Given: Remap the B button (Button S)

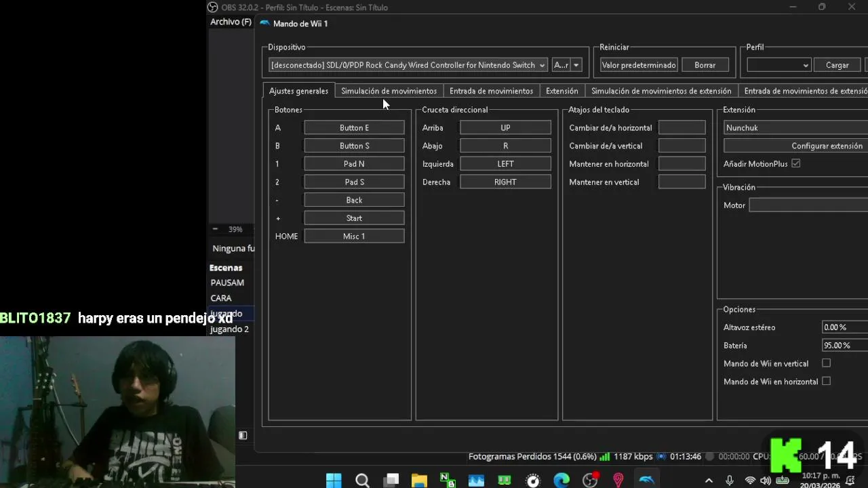Looking at the screenshot, I should click(354, 146).
